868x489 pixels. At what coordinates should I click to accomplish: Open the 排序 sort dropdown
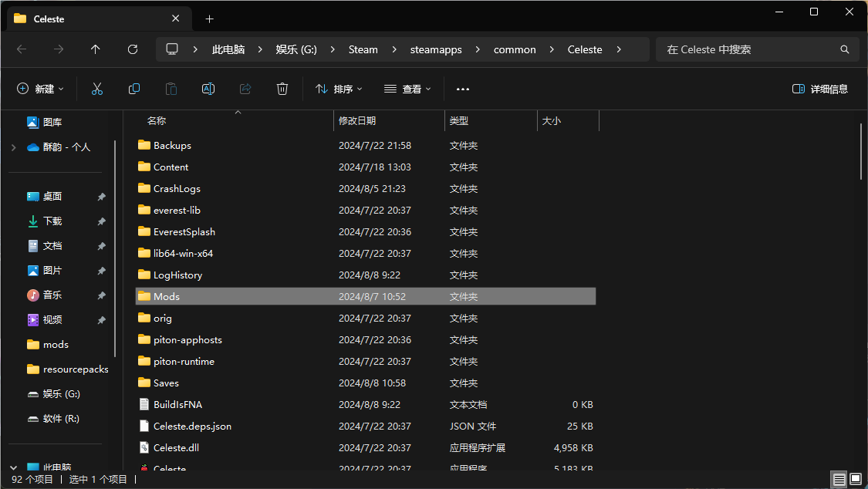pos(339,89)
